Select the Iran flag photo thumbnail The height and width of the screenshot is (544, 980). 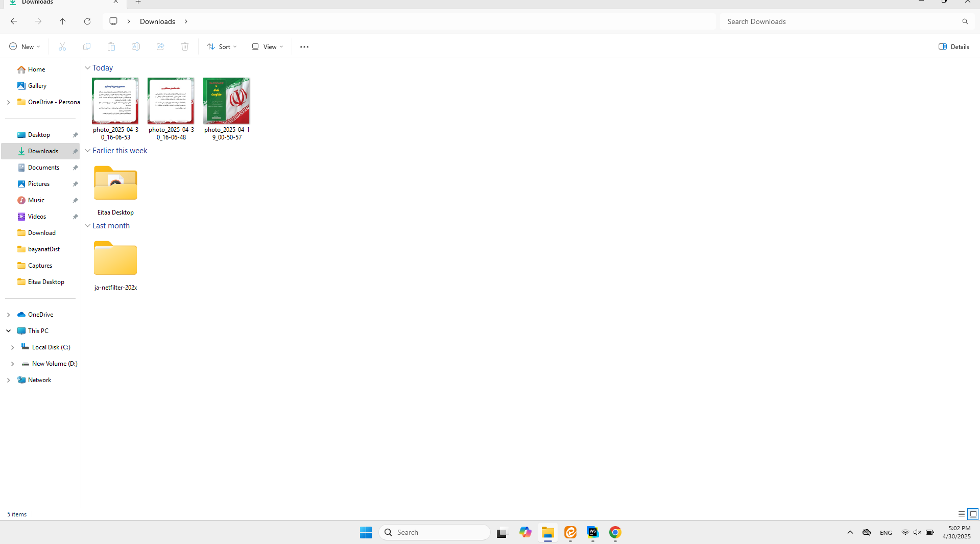pyautogui.click(x=226, y=101)
